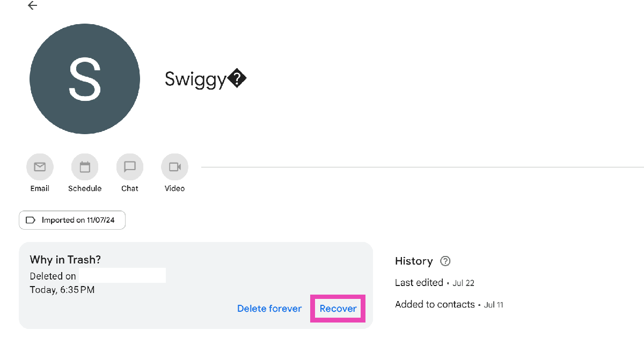
Task: Click the Video camera icon
Action: coord(174,167)
